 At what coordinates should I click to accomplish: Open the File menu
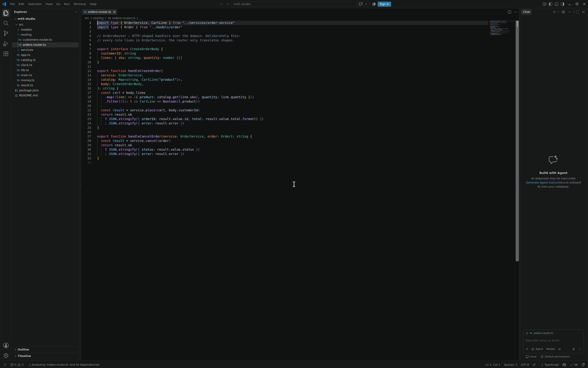(x=12, y=4)
